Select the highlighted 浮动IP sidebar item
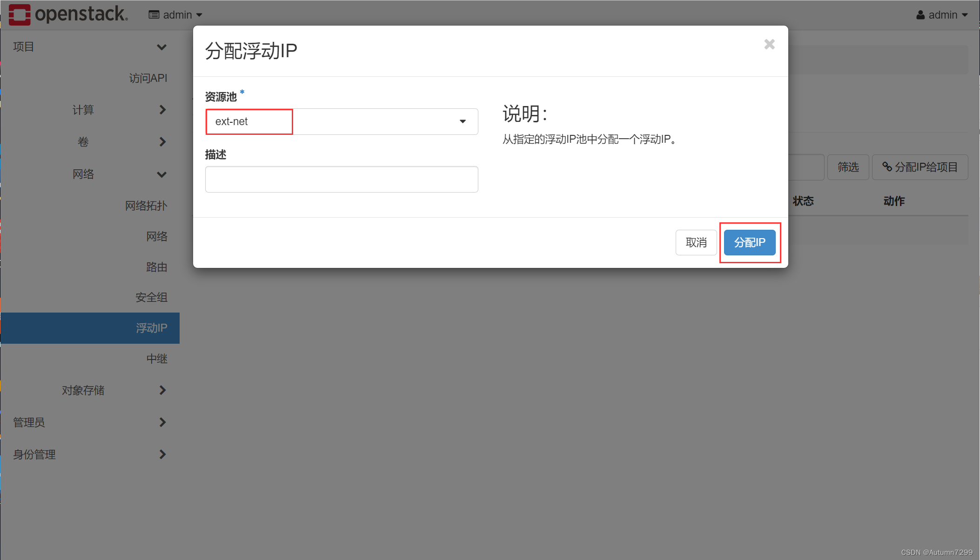Screen dimensions: 980x560 [90, 328]
